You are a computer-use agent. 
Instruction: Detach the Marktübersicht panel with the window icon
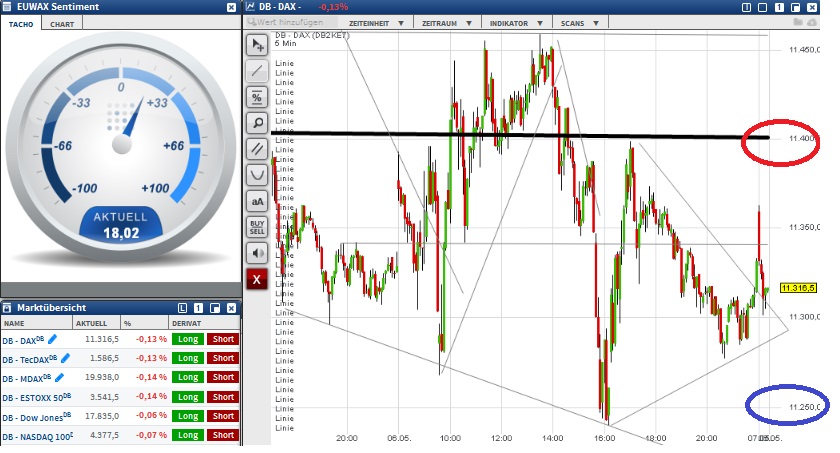[x=215, y=308]
